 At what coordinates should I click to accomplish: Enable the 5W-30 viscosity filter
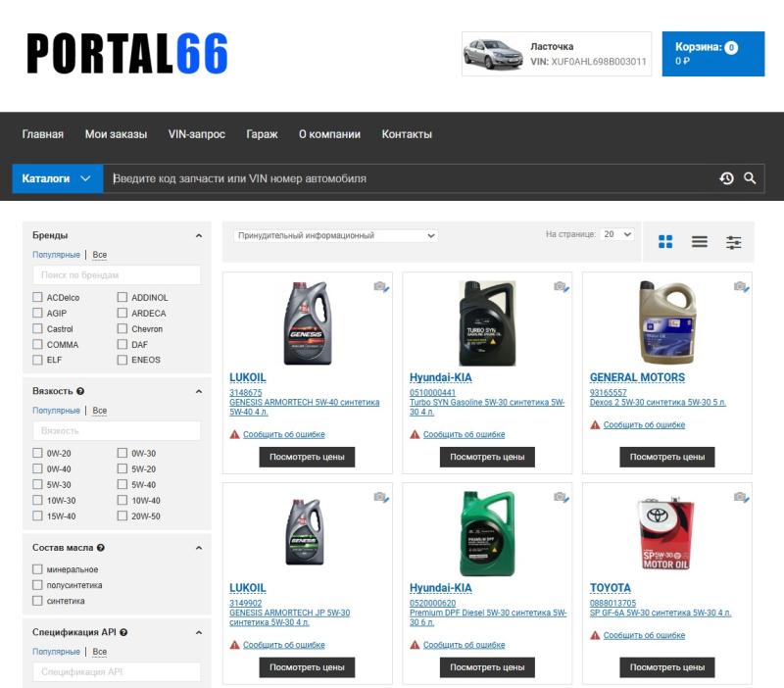click(37, 485)
